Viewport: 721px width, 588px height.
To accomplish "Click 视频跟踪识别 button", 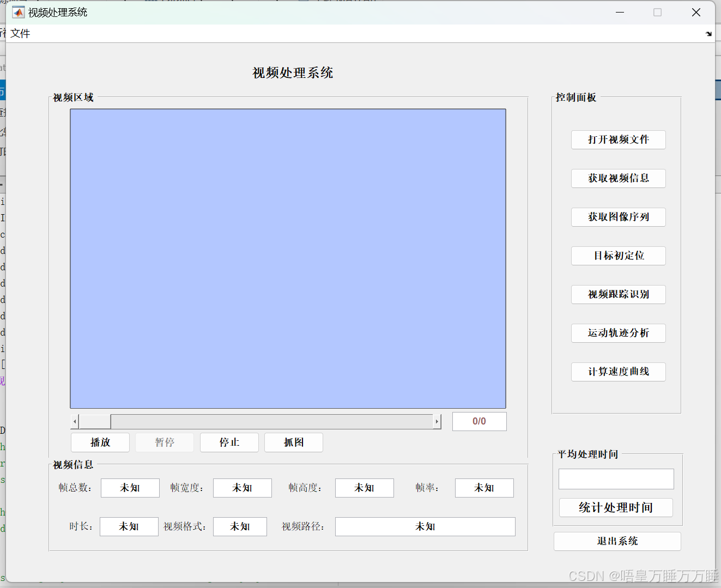I will pos(619,294).
